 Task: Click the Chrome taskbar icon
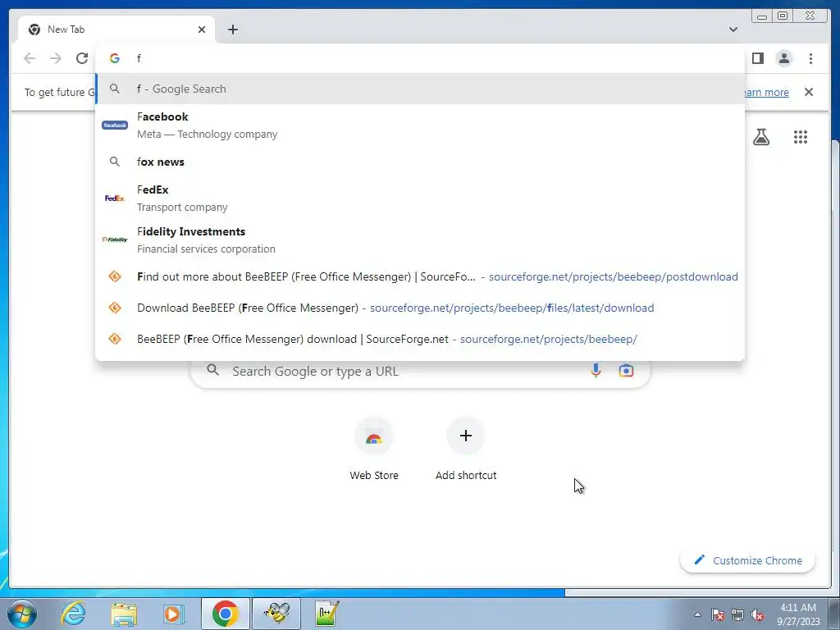click(x=225, y=614)
